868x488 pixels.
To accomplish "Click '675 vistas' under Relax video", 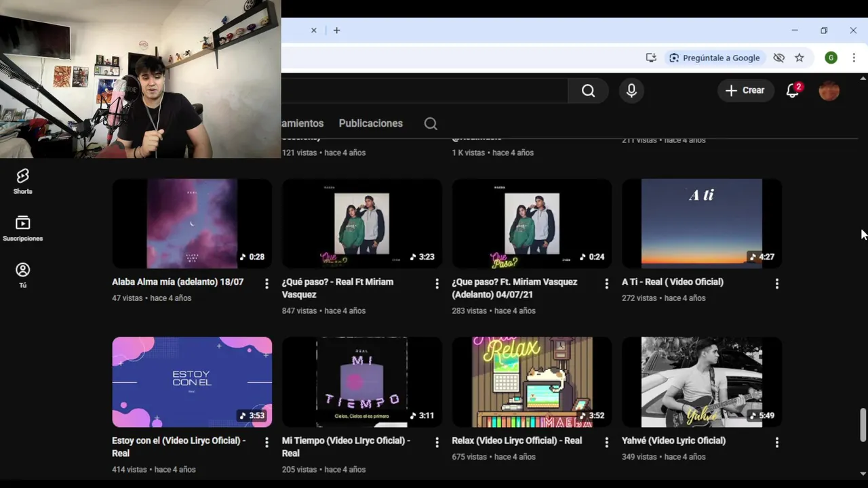I will click(469, 457).
